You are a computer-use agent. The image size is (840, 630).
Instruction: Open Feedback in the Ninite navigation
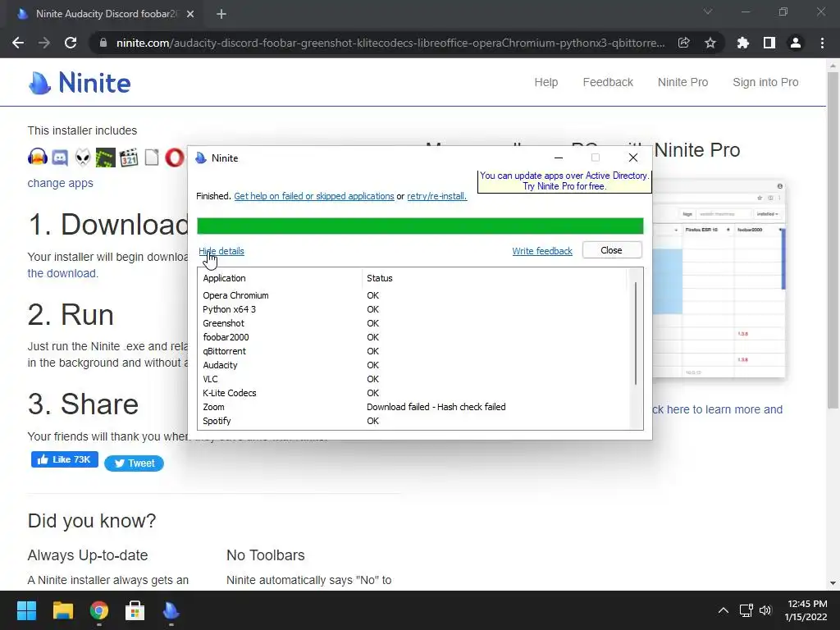tap(608, 83)
